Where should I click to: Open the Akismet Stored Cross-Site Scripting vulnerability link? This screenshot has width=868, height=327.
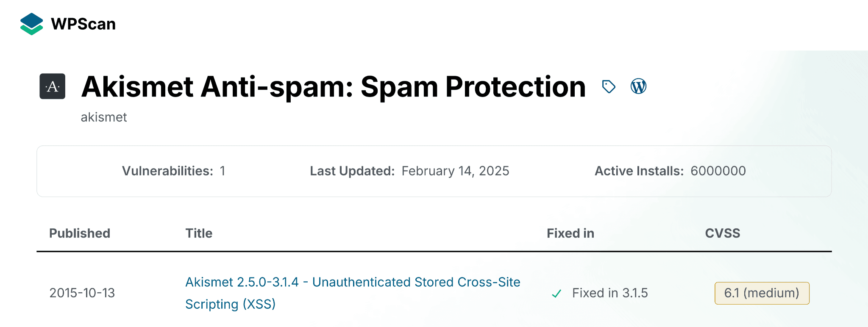click(353, 283)
